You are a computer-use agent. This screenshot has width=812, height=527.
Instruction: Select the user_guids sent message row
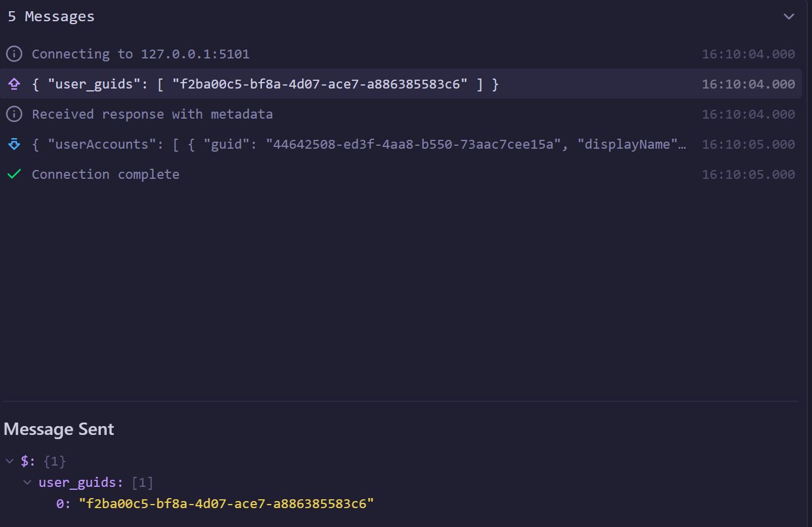[401, 84]
